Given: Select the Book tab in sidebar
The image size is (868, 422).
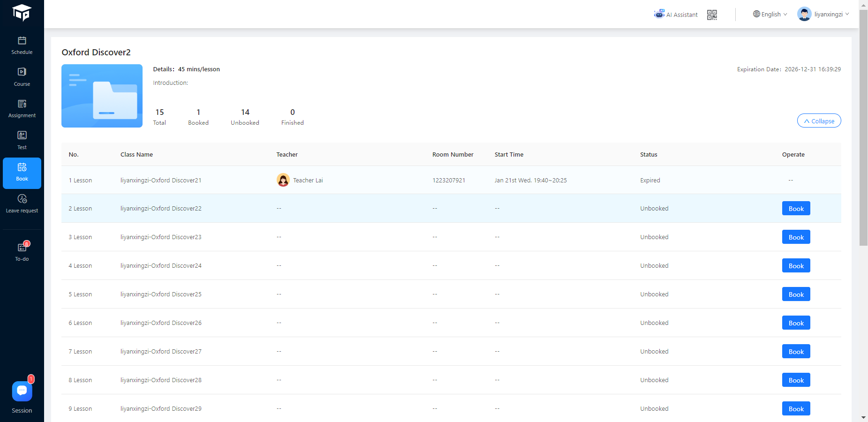Looking at the screenshot, I should coord(22,173).
